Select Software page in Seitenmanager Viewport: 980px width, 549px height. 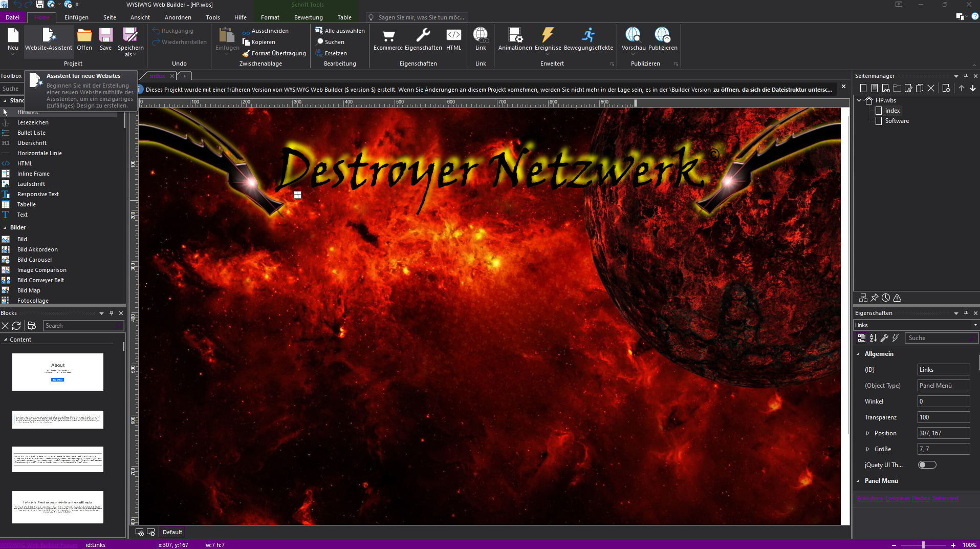tap(897, 121)
